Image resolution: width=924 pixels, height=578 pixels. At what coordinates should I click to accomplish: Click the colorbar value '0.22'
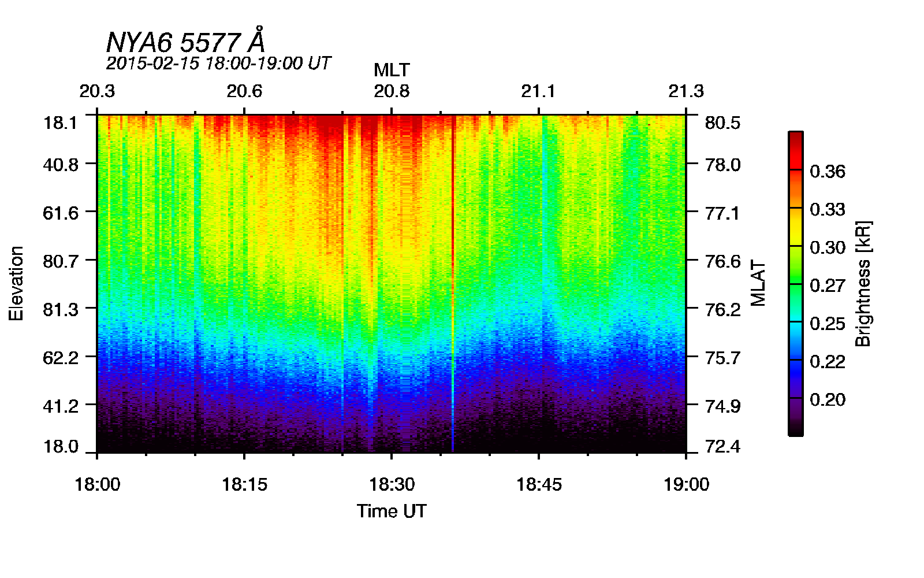click(x=827, y=361)
